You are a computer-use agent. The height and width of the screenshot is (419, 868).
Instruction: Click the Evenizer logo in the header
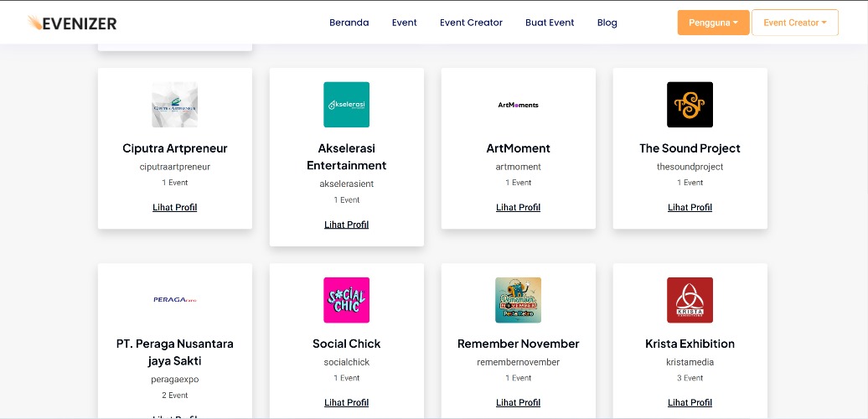tap(72, 23)
